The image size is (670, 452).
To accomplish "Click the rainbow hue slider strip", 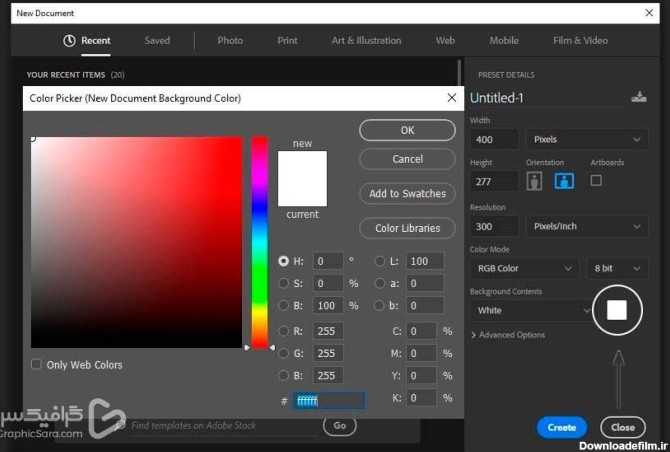I will [x=259, y=240].
